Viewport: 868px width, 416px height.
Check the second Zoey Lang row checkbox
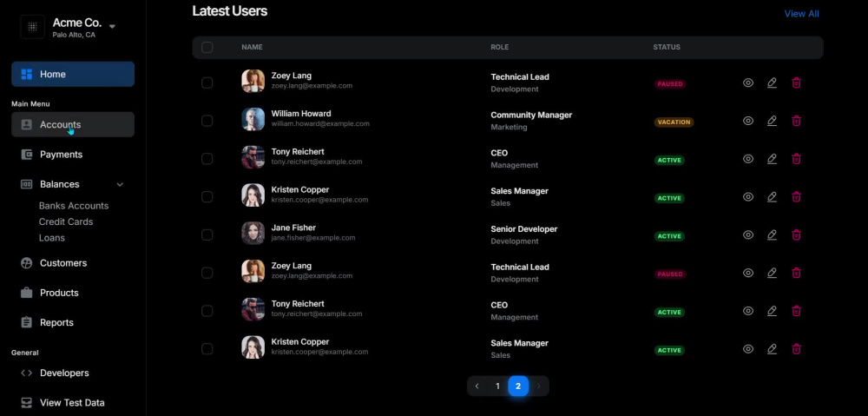[x=207, y=273]
